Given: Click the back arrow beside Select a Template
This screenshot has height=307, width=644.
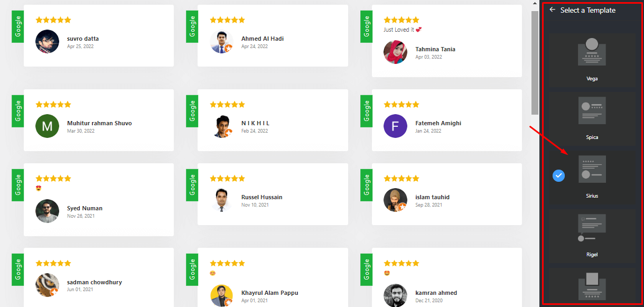Looking at the screenshot, I should click(x=553, y=10).
